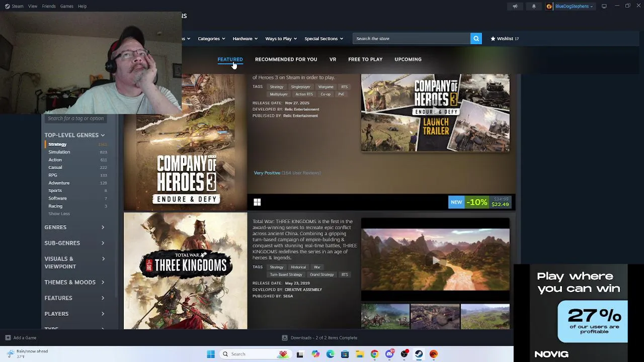This screenshot has width=644, height=362.
Task: Click the Wargame tag on Company of Heroes 3
Action: (326, 87)
